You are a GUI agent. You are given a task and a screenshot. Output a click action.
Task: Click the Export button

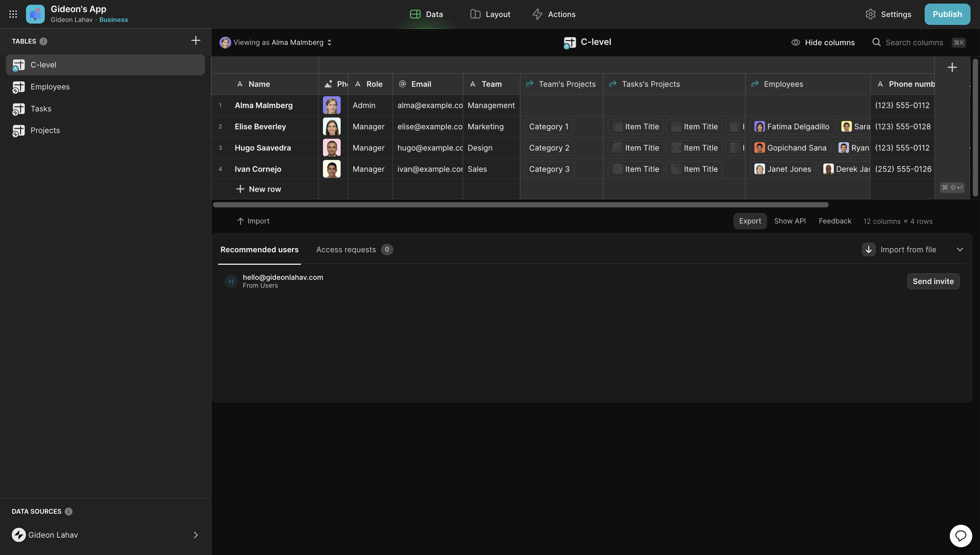(x=750, y=221)
